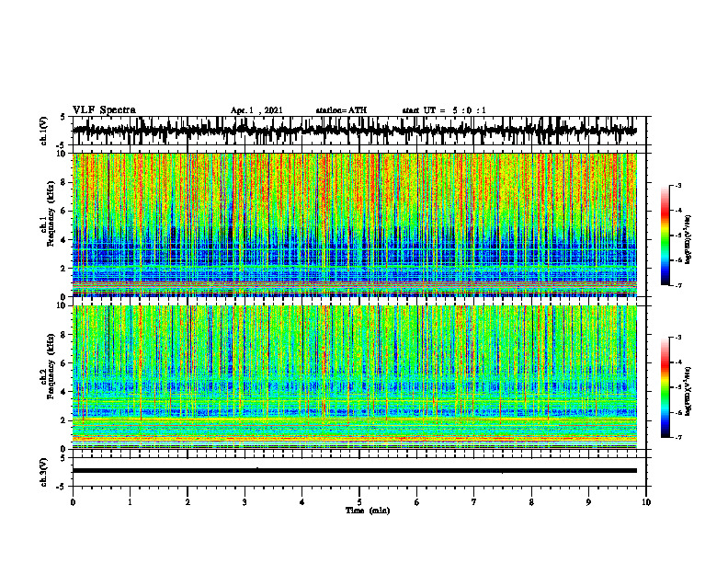Click the '2' tick on ch.2 frequency axis
728x563 pixels.
(x=64, y=420)
